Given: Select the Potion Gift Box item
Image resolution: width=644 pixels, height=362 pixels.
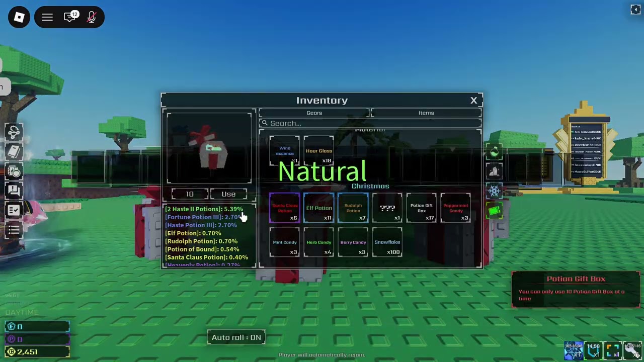Looking at the screenshot, I should click(422, 208).
